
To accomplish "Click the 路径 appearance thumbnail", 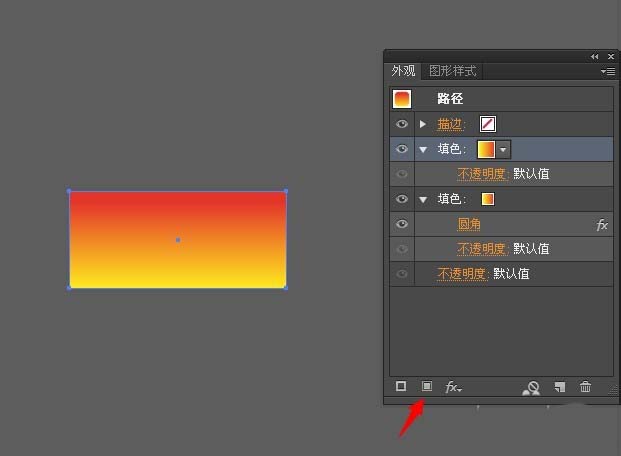I will 402,99.
